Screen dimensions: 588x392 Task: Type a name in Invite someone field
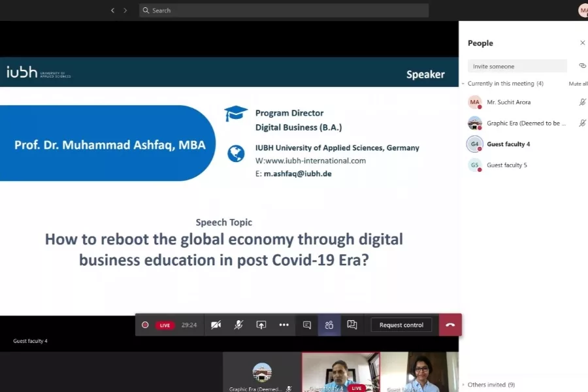click(517, 66)
